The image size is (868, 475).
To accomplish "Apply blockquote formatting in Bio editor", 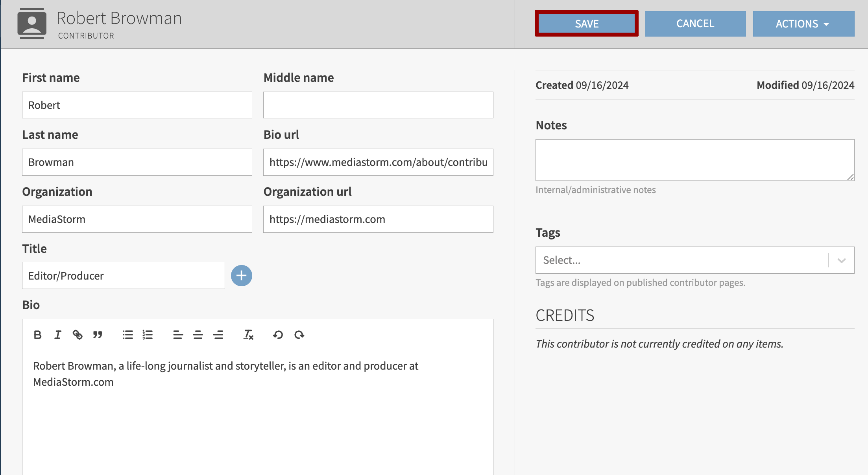I will pos(98,335).
